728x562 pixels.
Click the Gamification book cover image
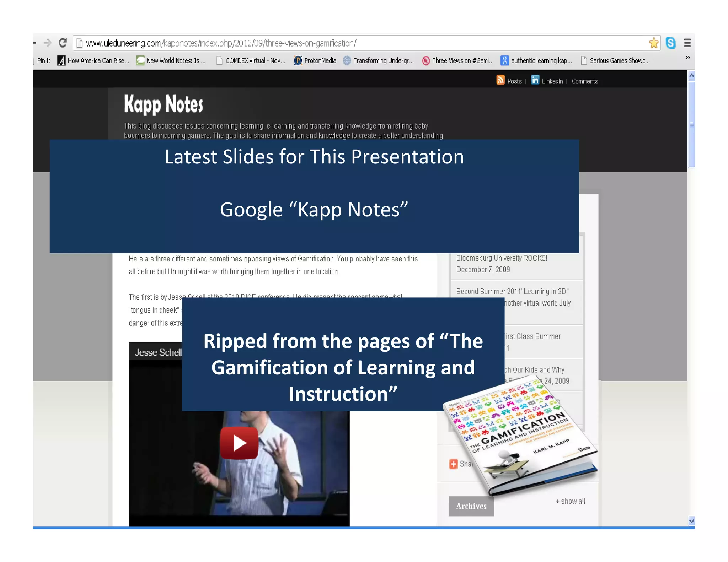click(x=520, y=436)
